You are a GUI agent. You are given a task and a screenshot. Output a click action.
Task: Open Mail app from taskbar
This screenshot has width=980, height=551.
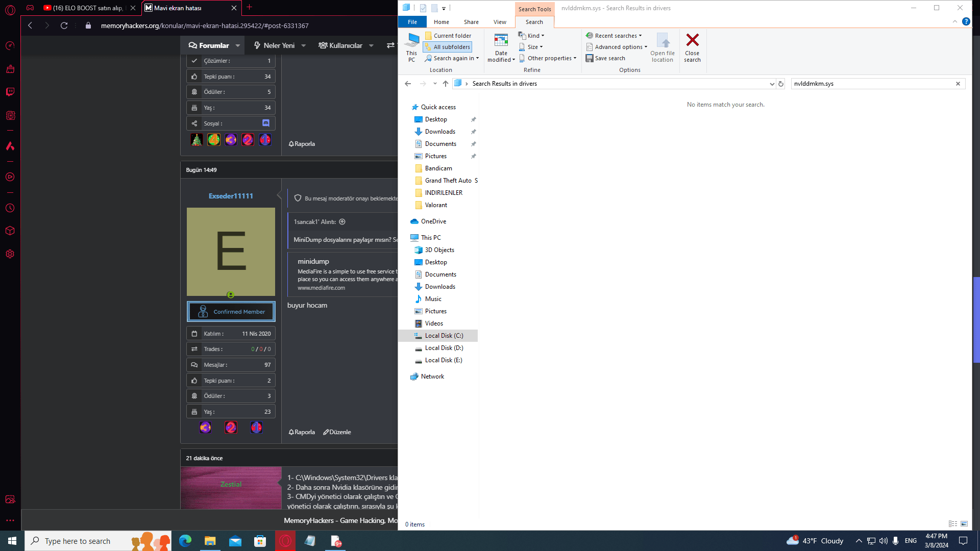point(235,541)
